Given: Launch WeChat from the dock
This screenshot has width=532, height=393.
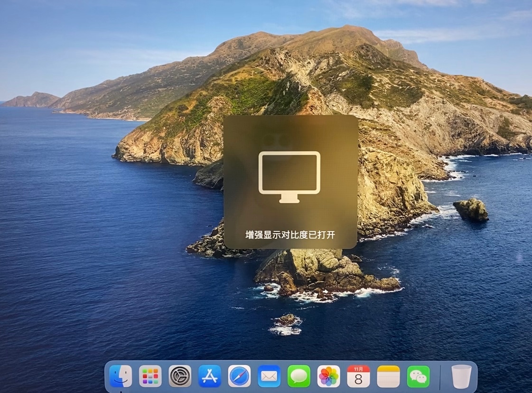Looking at the screenshot, I should (418, 376).
